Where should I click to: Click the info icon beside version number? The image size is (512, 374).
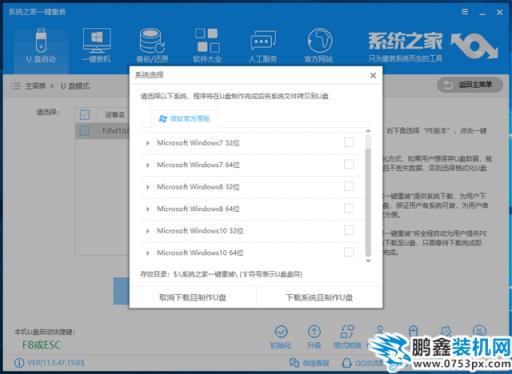[19, 363]
